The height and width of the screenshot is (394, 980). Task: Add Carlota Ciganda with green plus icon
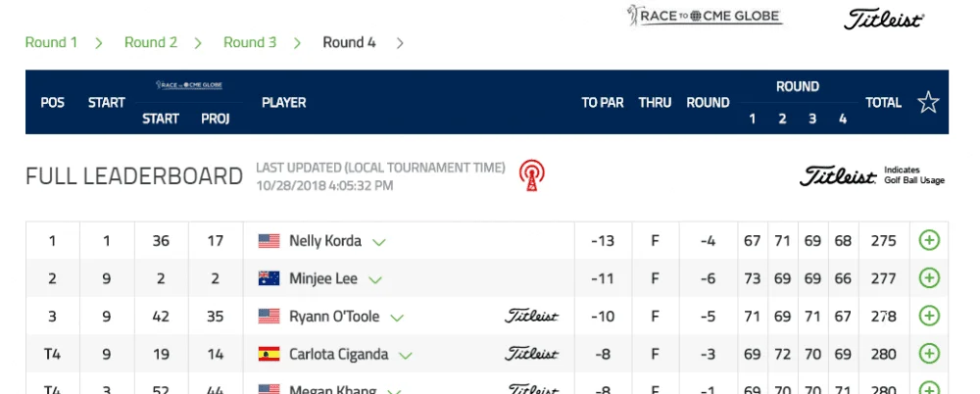click(929, 354)
